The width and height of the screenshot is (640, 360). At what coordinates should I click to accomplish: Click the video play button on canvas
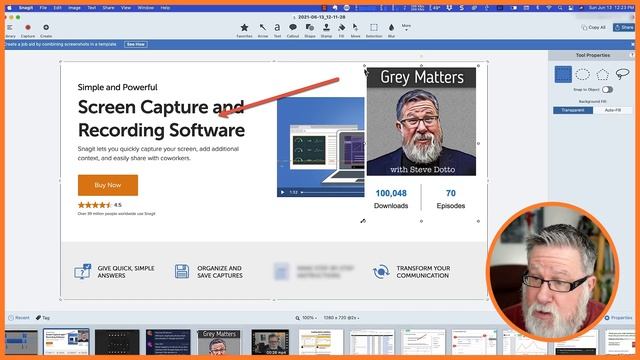click(x=282, y=192)
